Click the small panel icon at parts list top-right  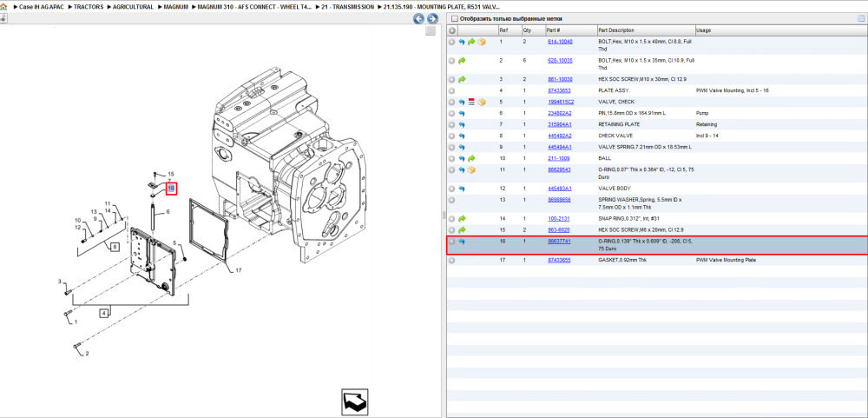coord(861,19)
